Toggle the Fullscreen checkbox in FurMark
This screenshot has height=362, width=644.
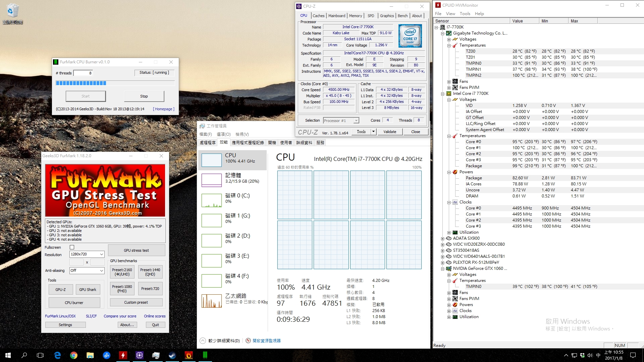pyautogui.click(x=72, y=247)
